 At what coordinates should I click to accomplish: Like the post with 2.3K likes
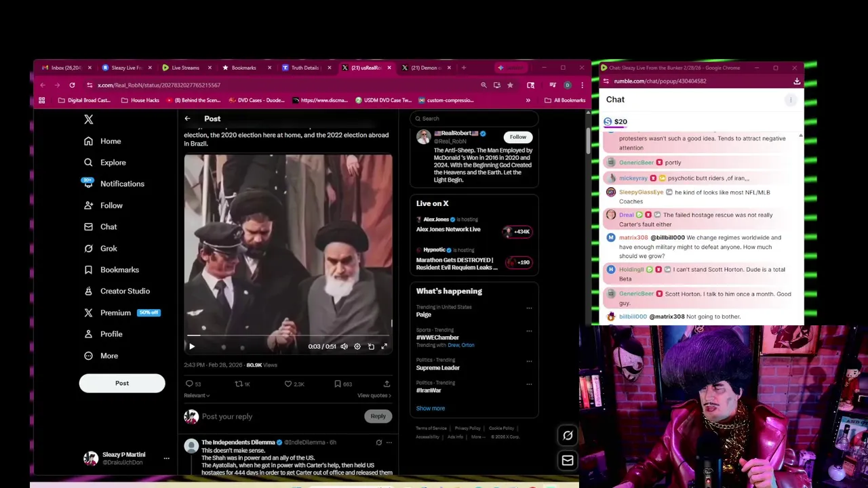click(x=294, y=384)
